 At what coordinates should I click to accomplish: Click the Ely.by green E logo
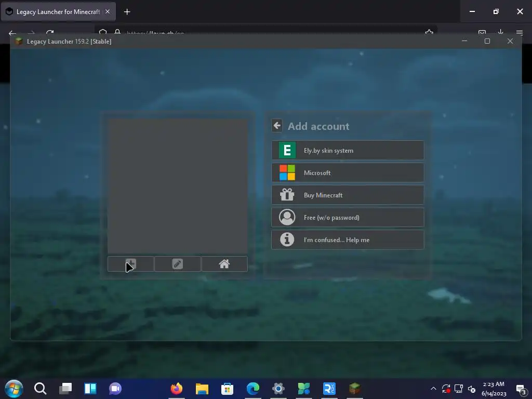click(287, 150)
